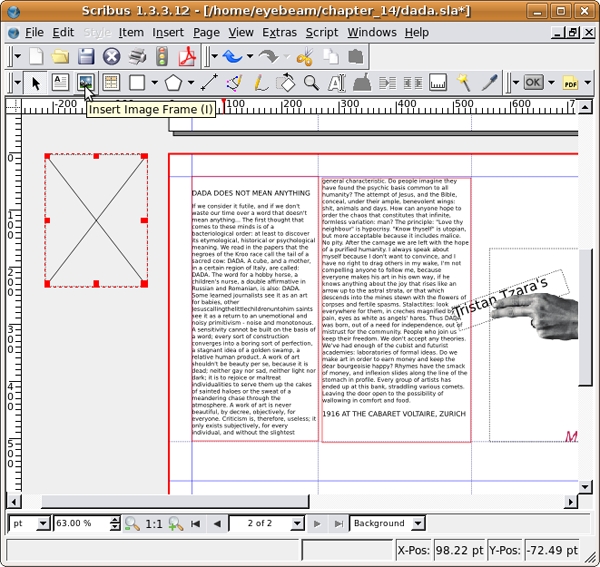Select the Rotate Item tool
This screenshot has width=600, height=567.
286,83
